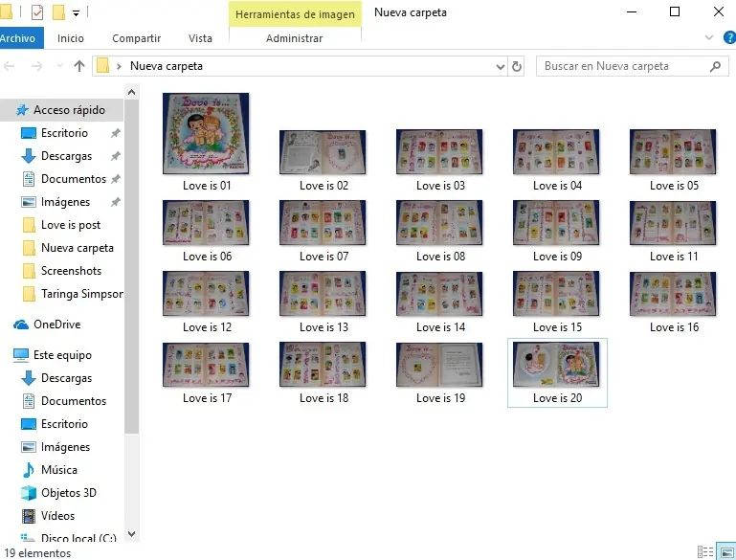Click the New folder icon in quick access toolbar

click(58, 12)
